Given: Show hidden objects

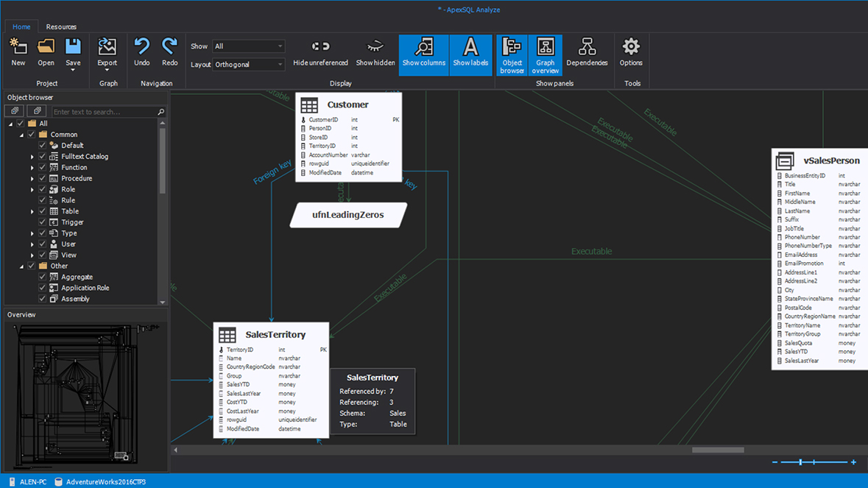Looking at the screenshot, I should pos(375,52).
